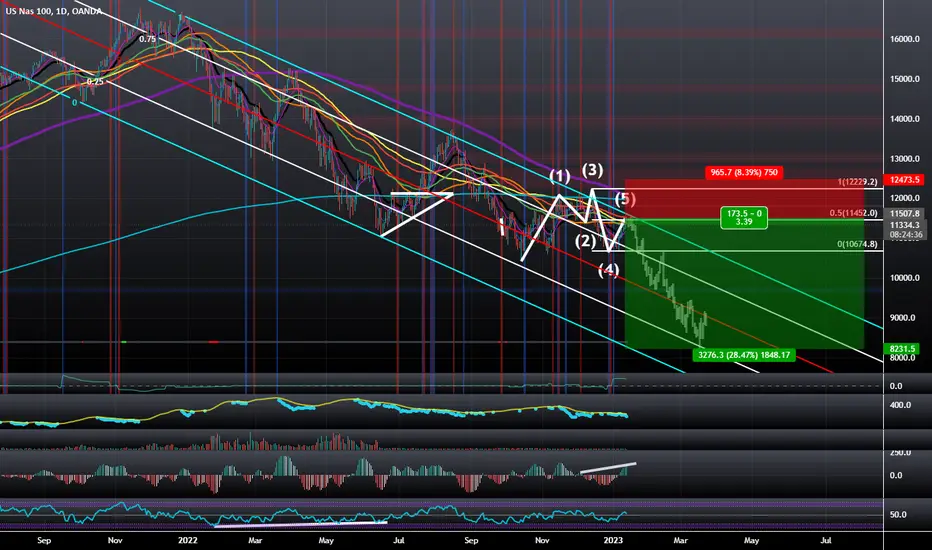Select the red 12473.5 stop price label

[904, 180]
